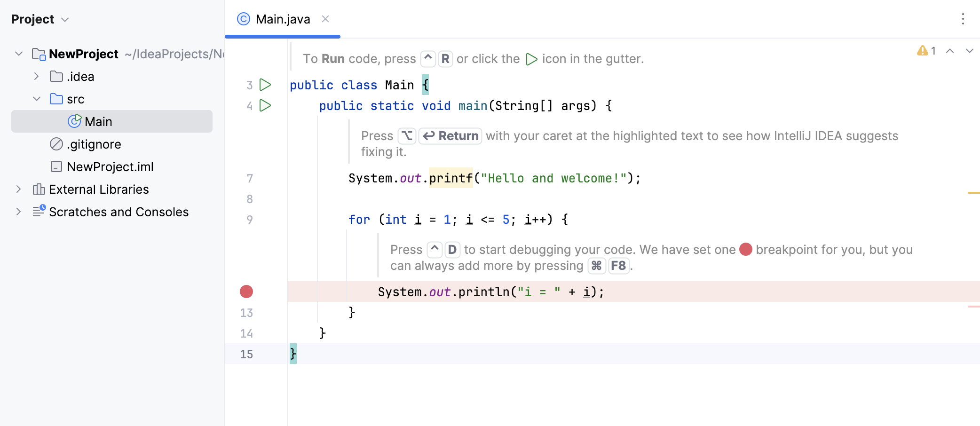Image resolution: width=980 pixels, height=426 pixels.
Task: Click the Run icon next to line 4
Action: [266, 106]
